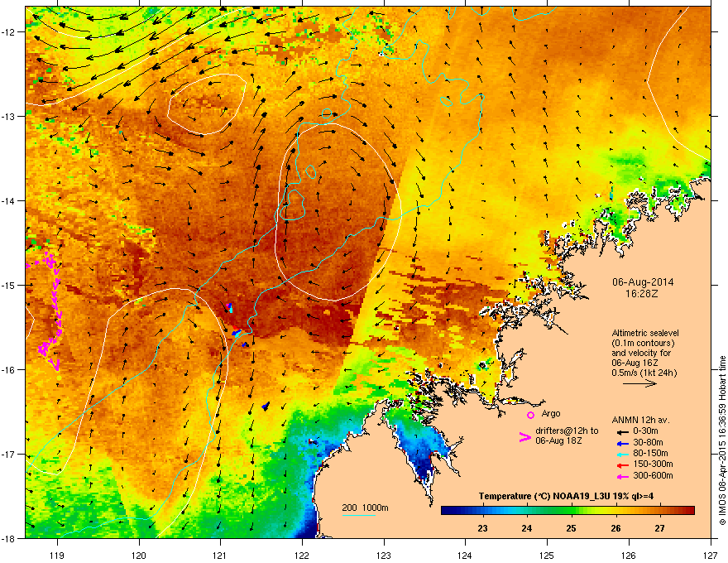Click the color bar tick label 25
Screen dimensions: 728x563
pos(571,528)
